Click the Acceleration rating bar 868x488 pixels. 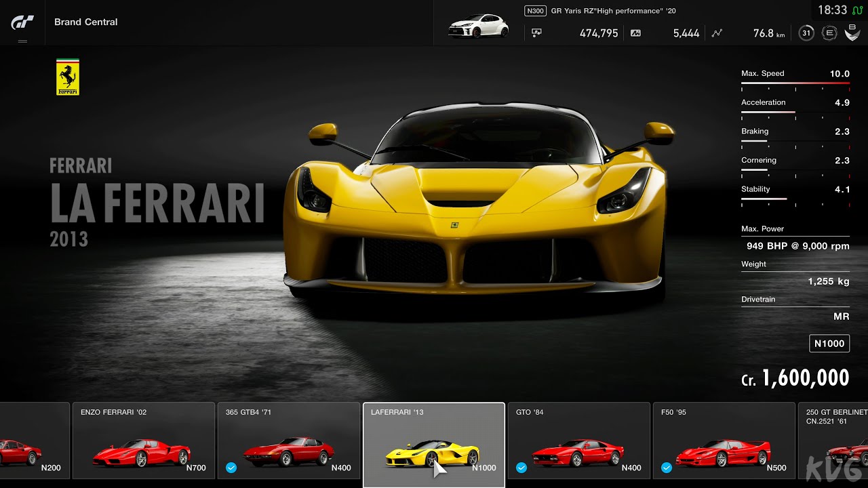[795, 113]
